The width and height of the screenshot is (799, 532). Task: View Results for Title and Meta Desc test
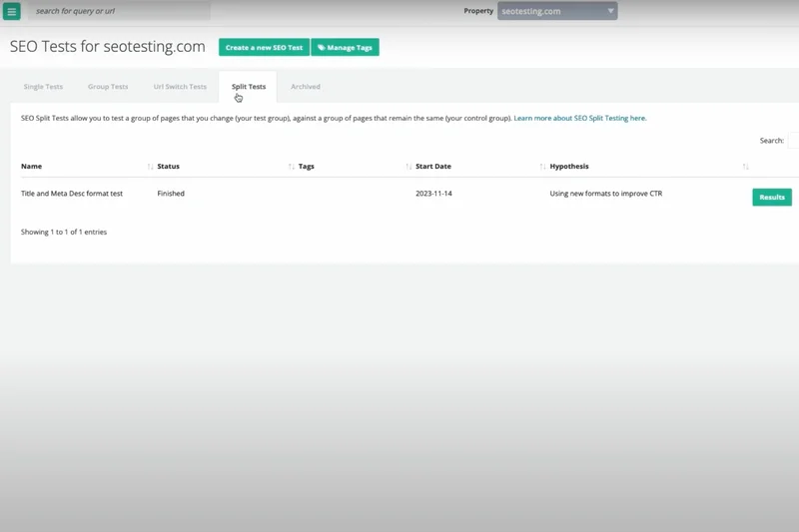[x=772, y=197]
